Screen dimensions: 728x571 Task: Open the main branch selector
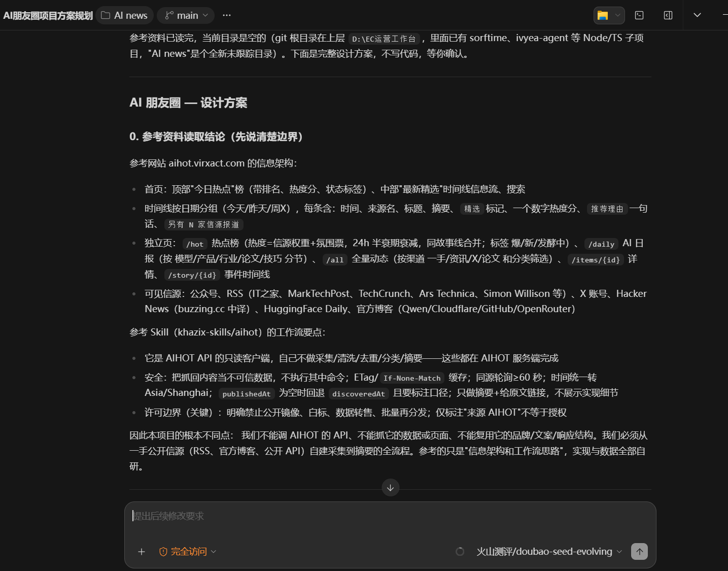click(x=186, y=15)
